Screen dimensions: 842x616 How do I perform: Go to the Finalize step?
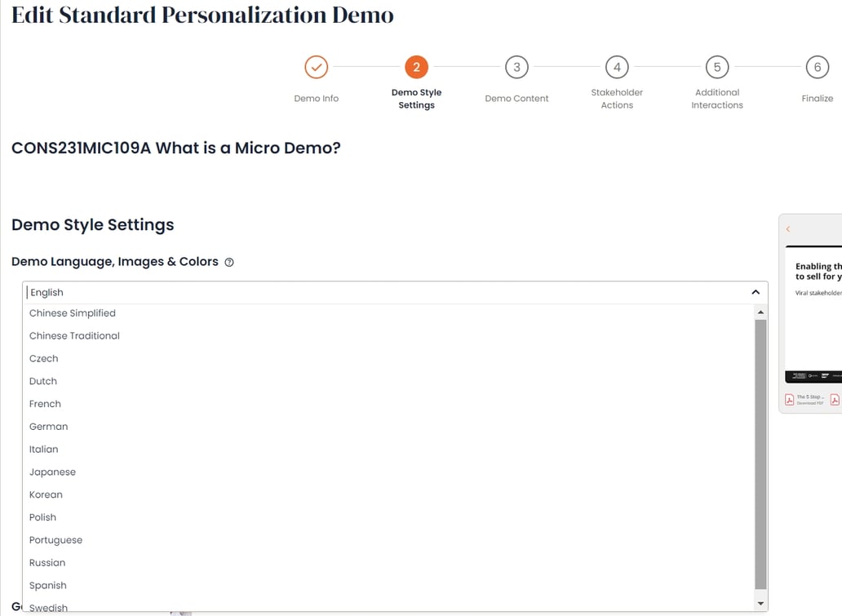tap(817, 67)
